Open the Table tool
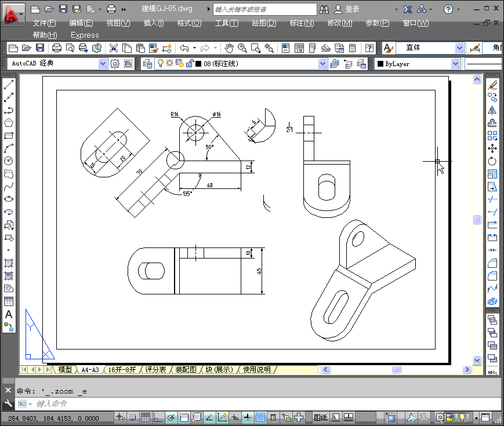The image size is (504, 426). pyautogui.click(x=9, y=301)
